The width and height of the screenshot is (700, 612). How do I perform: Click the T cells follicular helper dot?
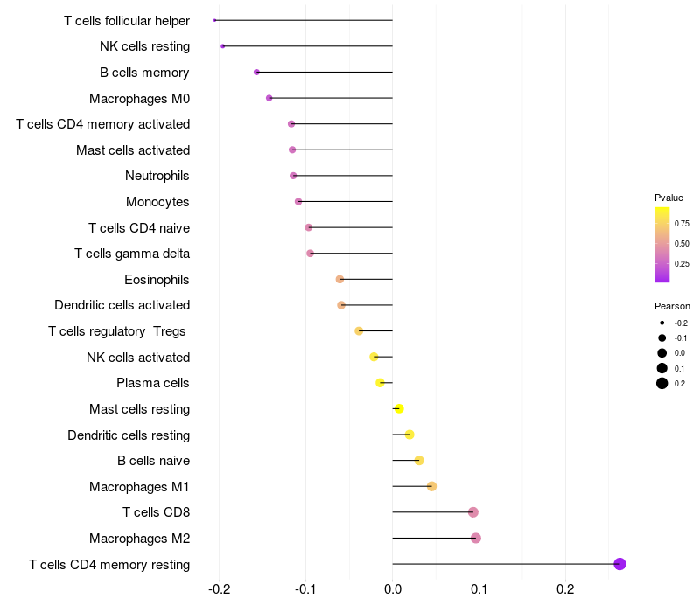point(215,20)
